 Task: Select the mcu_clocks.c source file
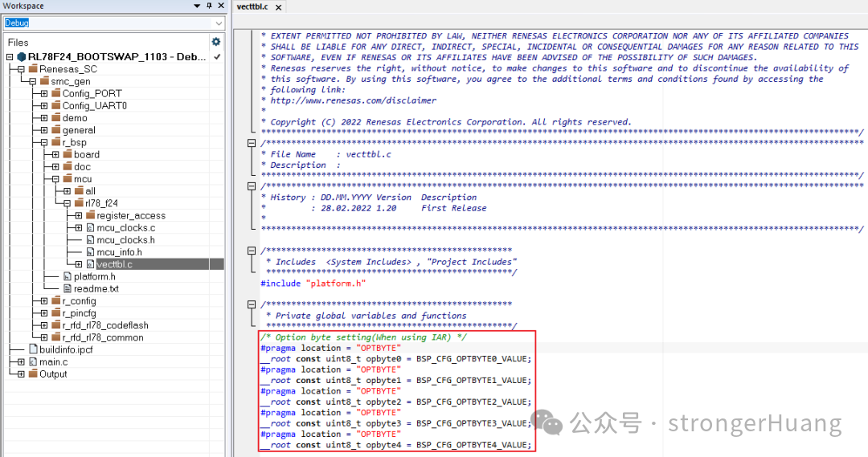click(125, 227)
